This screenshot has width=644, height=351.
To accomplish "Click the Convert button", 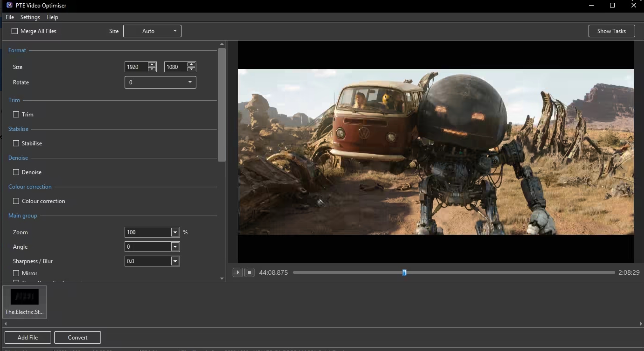I will click(x=77, y=337).
